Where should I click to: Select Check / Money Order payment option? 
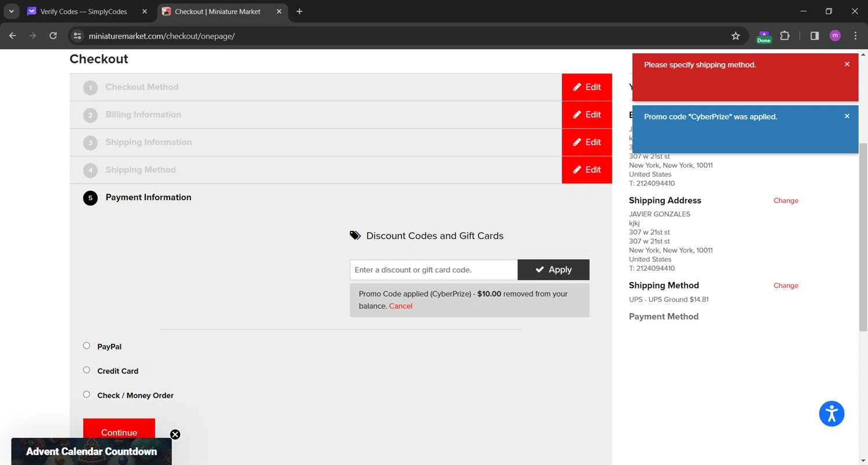(86, 394)
